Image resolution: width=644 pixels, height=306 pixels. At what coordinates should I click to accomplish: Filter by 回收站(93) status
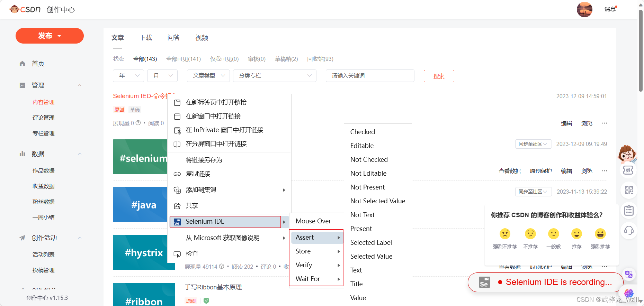[320, 59]
